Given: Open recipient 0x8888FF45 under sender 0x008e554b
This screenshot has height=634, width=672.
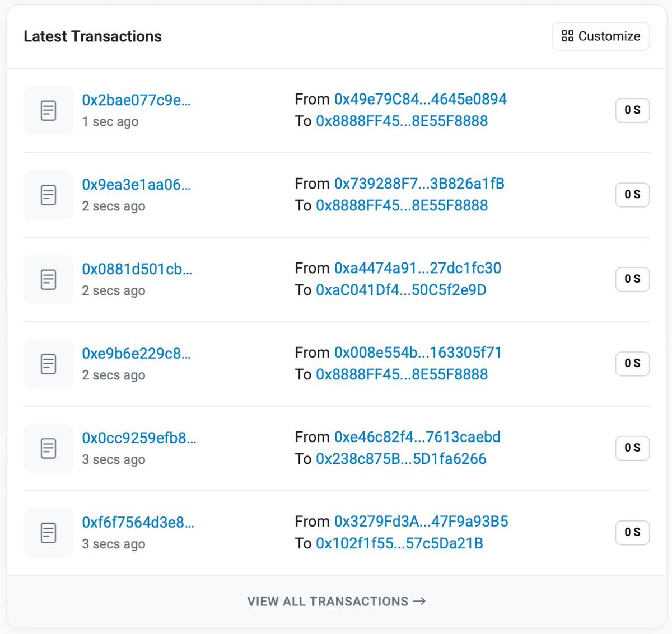Looking at the screenshot, I should pos(402,374).
